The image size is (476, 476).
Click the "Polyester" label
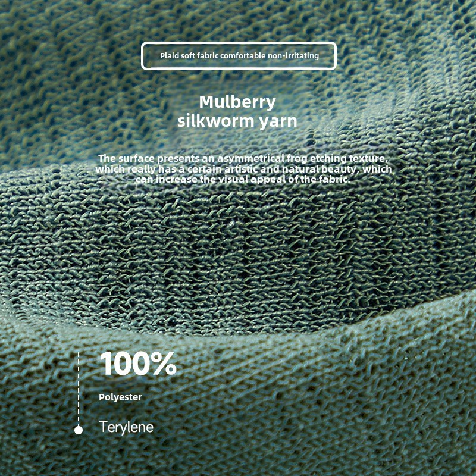pos(120,397)
